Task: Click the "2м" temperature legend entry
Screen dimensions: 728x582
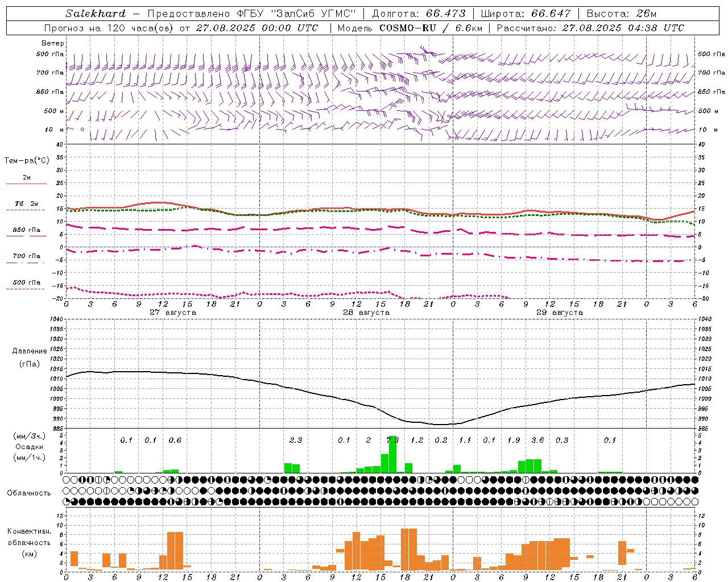Action: pos(27,178)
